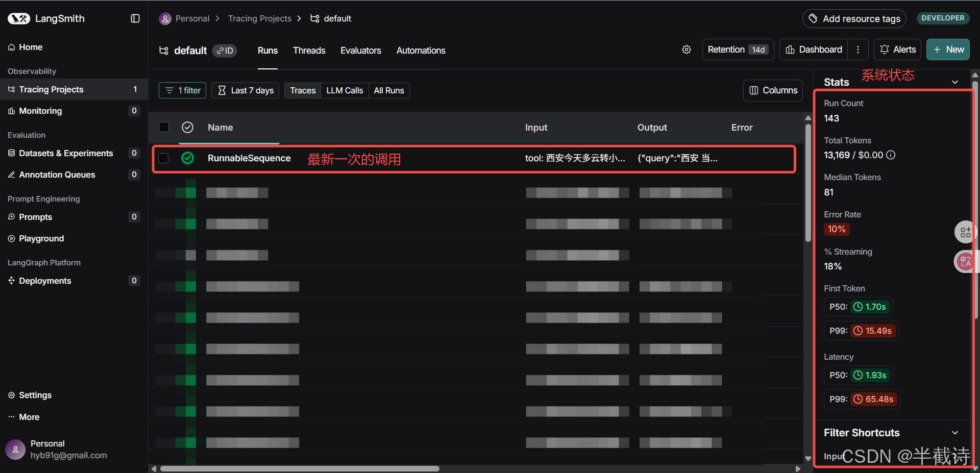This screenshot has height=473, width=980.
Task: Click the floating grid apps icon
Action: (x=965, y=232)
